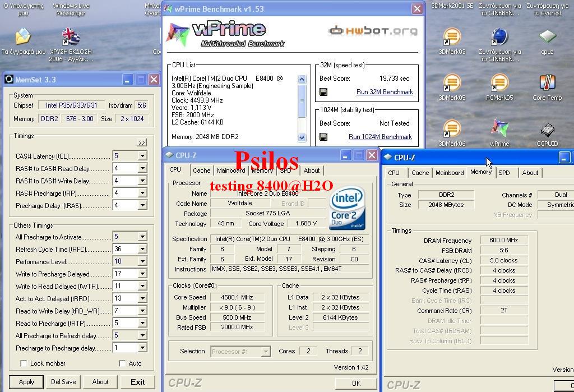Click the Apply button in MemSet
The height and width of the screenshot is (392, 574).
point(26,382)
